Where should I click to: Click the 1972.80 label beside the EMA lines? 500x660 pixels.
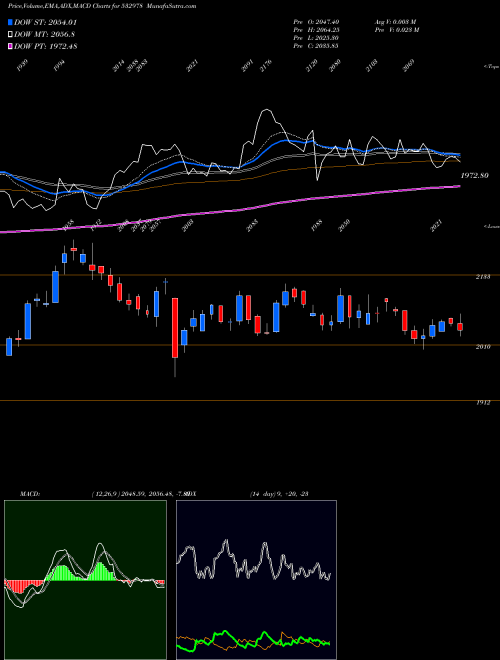pos(474,176)
